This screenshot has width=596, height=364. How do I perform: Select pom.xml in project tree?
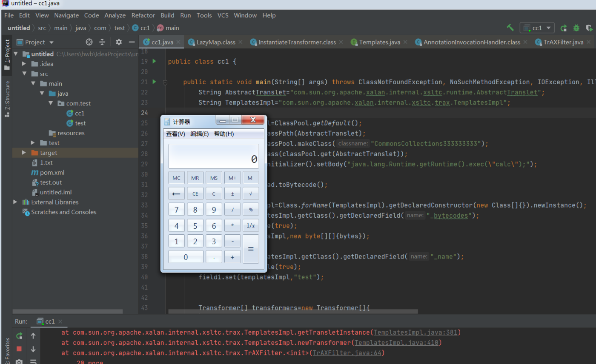(48, 173)
